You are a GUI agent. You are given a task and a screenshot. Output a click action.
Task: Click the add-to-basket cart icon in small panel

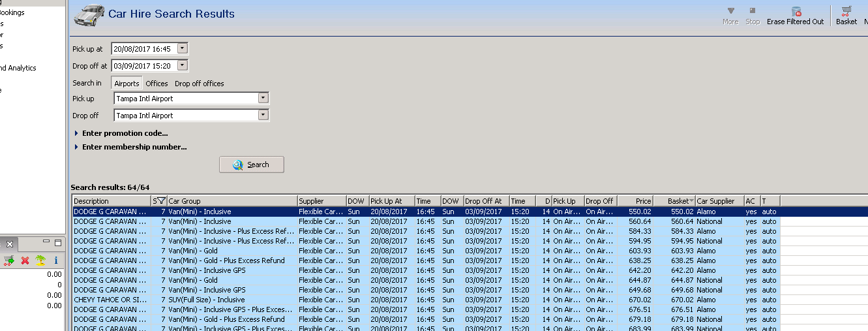(x=8, y=260)
